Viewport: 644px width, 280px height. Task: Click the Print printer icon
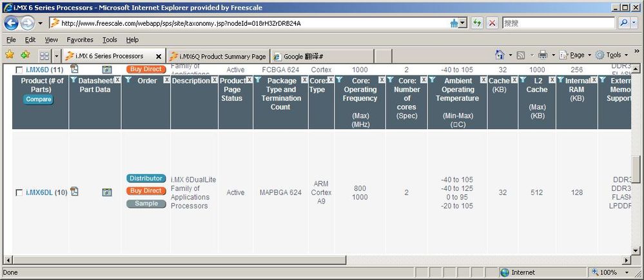[543, 55]
